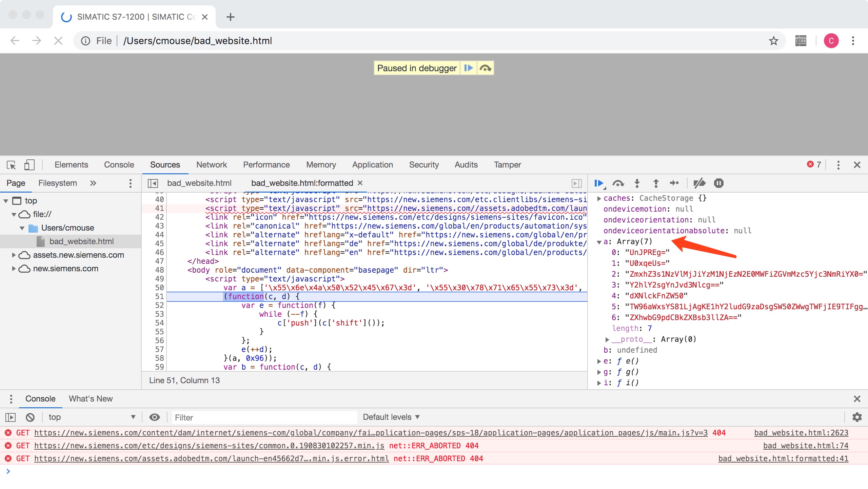Open bad_website.html:2623 source link
This screenshot has width=868, height=489.
click(801, 433)
